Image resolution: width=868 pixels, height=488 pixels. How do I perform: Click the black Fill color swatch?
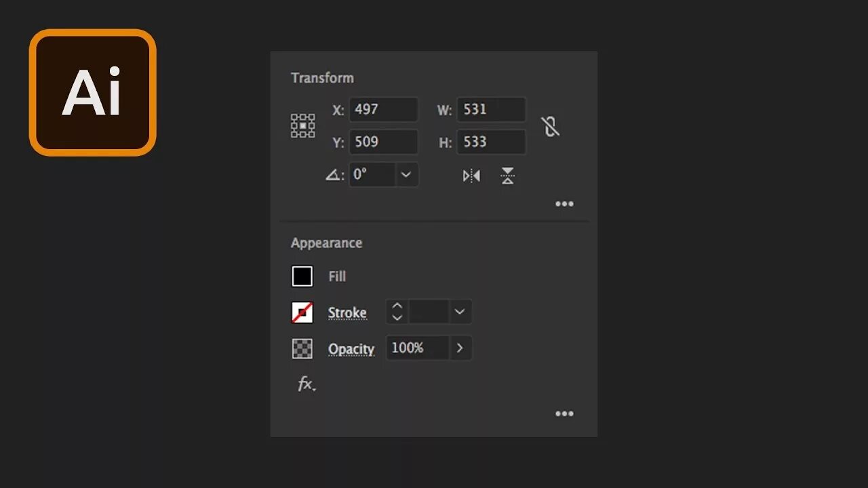[302, 277]
